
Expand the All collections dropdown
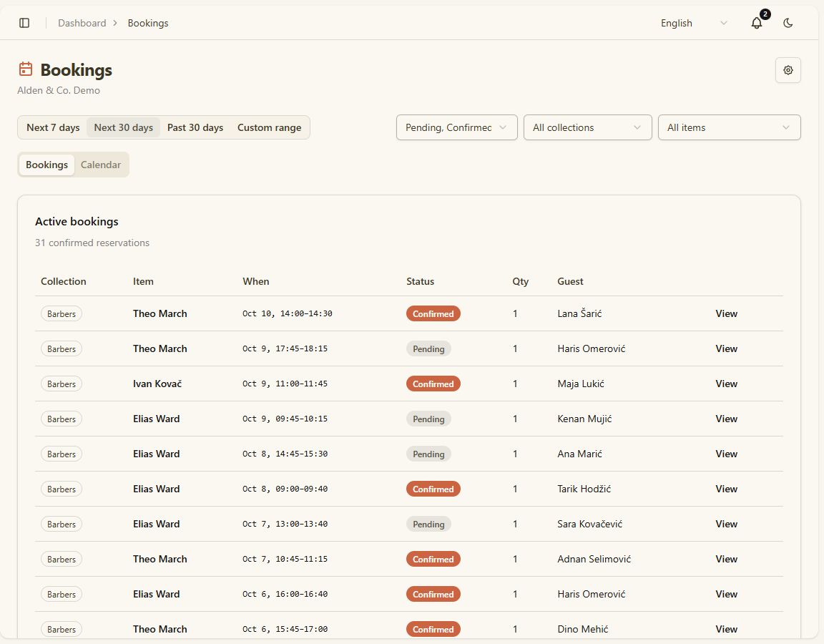click(587, 127)
